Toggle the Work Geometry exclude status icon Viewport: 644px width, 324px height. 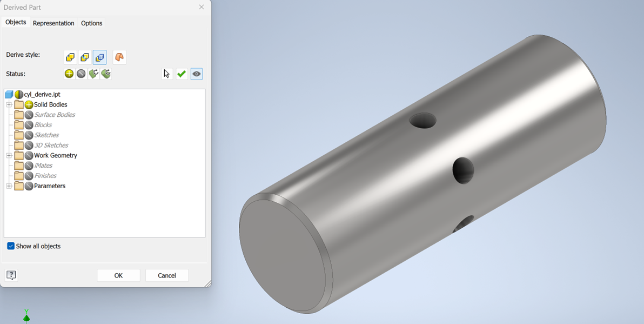click(29, 155)
